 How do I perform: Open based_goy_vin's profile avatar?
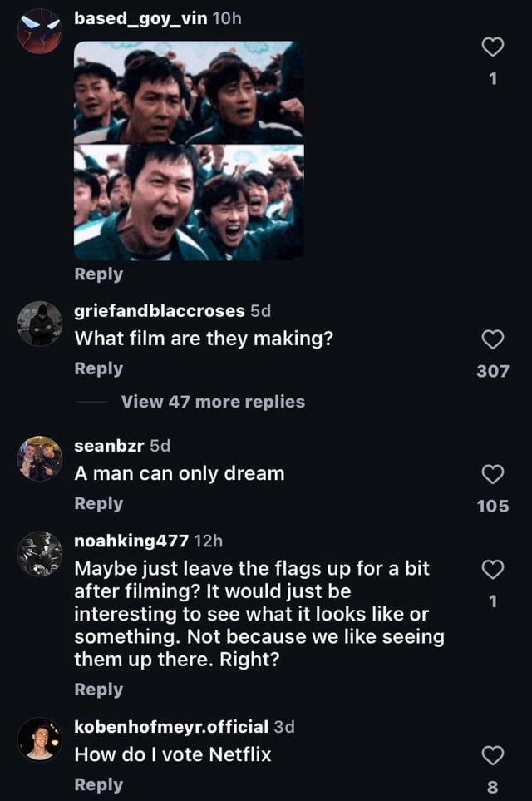[x=40, y=32]
